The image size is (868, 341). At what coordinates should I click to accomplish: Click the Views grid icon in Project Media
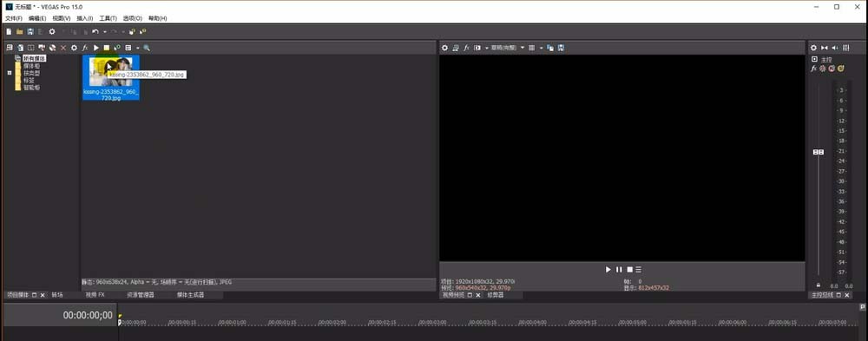(x=128, y=49)
